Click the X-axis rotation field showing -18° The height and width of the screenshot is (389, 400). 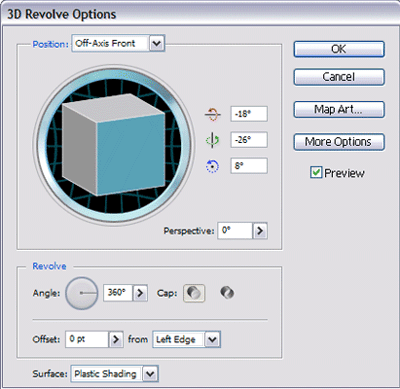point(249,114)
